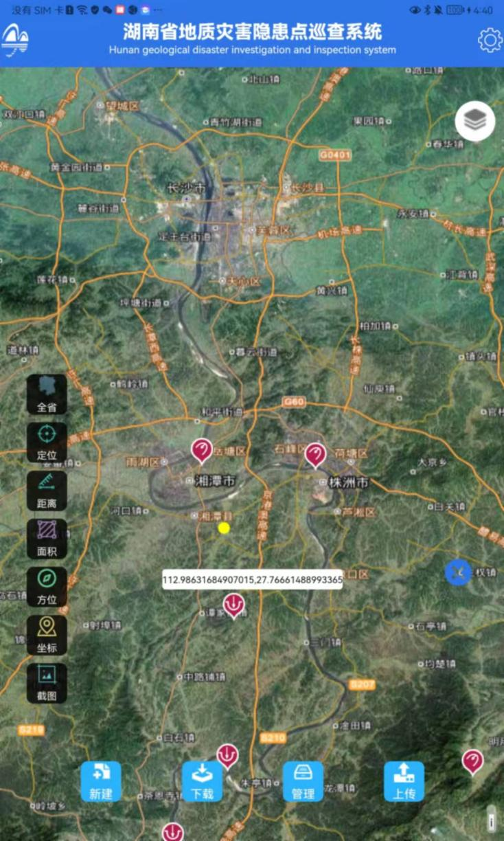Select the 面积 area measure tool

point(47,538)
